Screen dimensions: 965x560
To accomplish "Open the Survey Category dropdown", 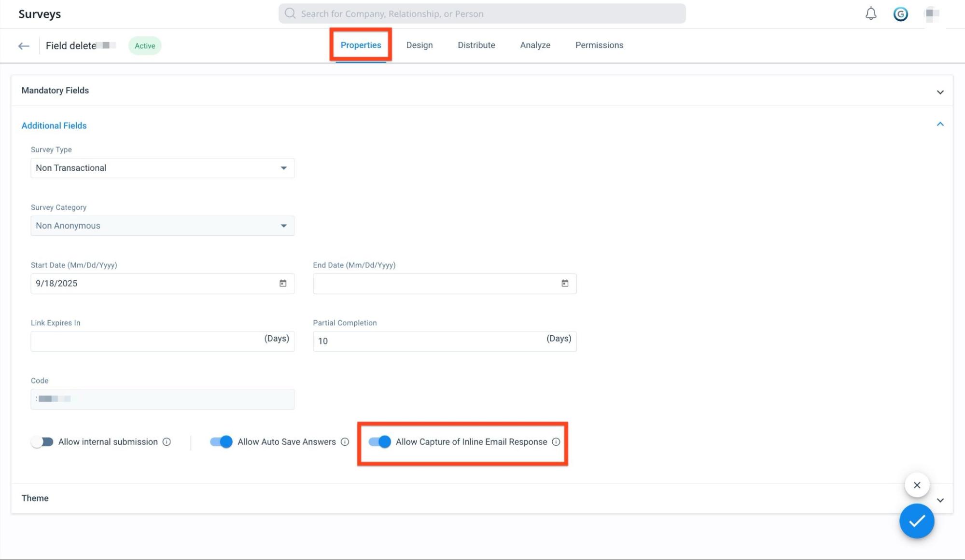I will tap(162, 226).
